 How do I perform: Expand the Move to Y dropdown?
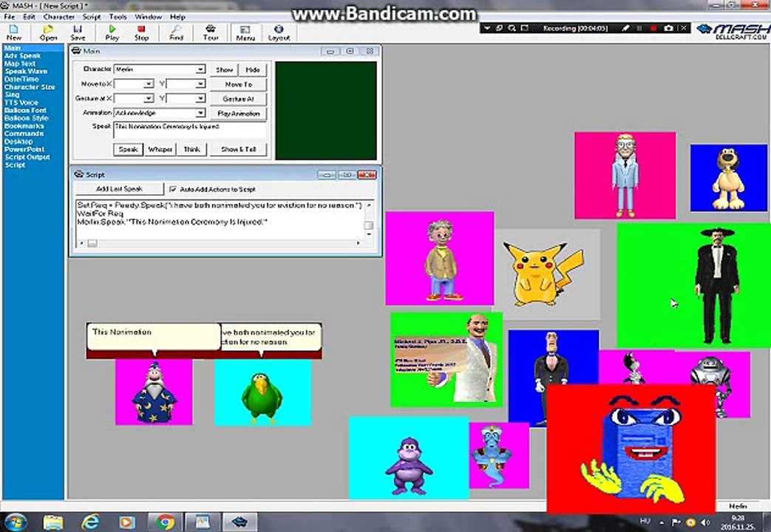(200, 84)
